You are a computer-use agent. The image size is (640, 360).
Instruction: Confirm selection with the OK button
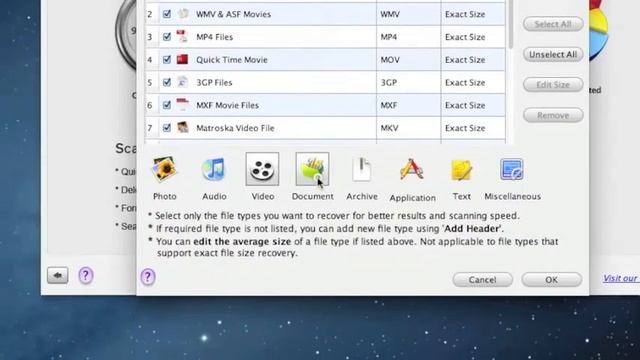(551, 280)
